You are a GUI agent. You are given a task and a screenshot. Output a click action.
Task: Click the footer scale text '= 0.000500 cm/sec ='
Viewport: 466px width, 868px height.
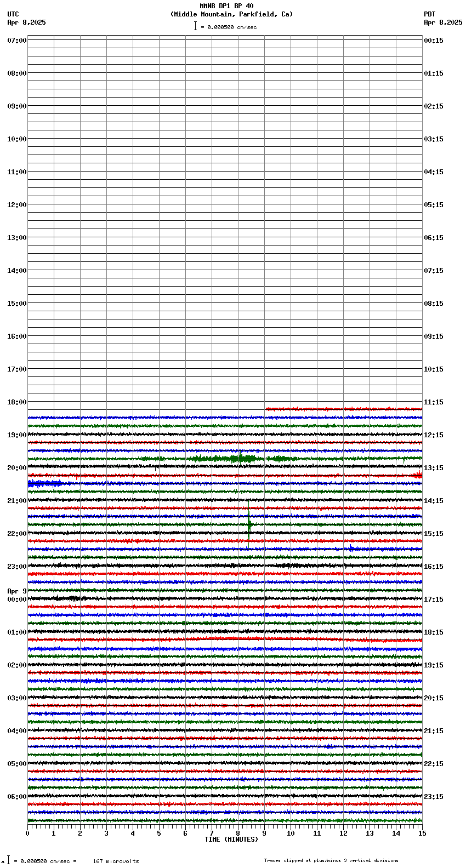point(45,861)
